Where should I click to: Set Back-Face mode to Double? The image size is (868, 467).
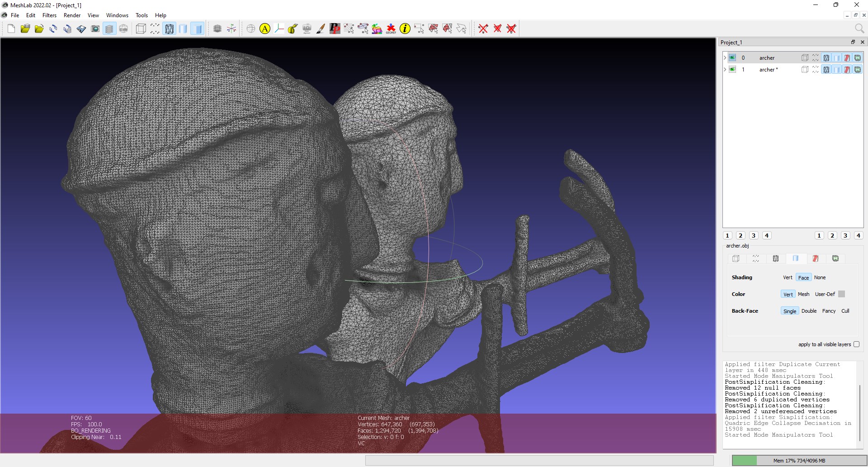809,311
